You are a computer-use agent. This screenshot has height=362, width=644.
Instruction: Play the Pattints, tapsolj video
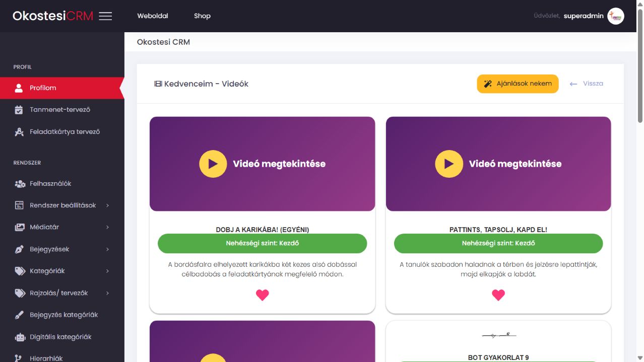point(448,164)
